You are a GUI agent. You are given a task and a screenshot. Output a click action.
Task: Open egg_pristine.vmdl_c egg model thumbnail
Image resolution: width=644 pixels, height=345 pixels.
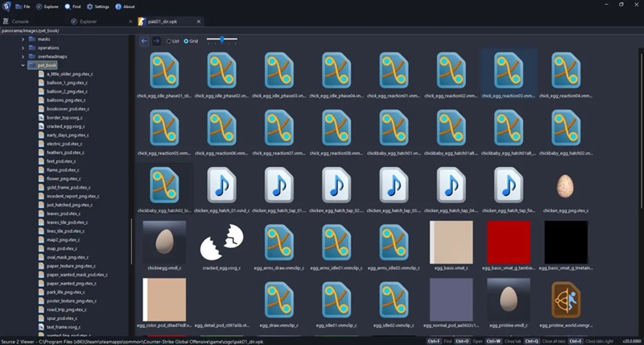509,300
